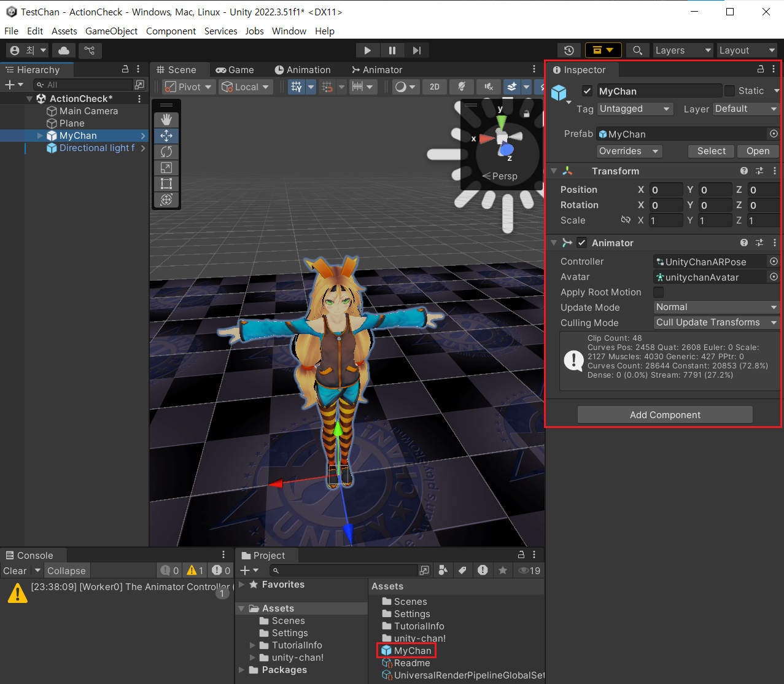Toggle console errors filter
The height and width of the screenshot is (684, 784).
pyautogui.click(x=221, y=570)
